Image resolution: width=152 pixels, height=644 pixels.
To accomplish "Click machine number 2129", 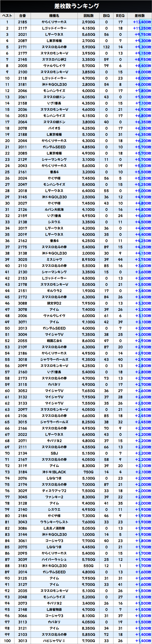I will click(23, 160).
